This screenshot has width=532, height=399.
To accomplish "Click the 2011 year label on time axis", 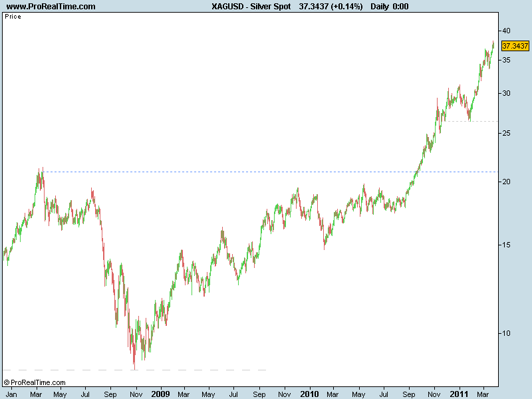I will [459, 394].
